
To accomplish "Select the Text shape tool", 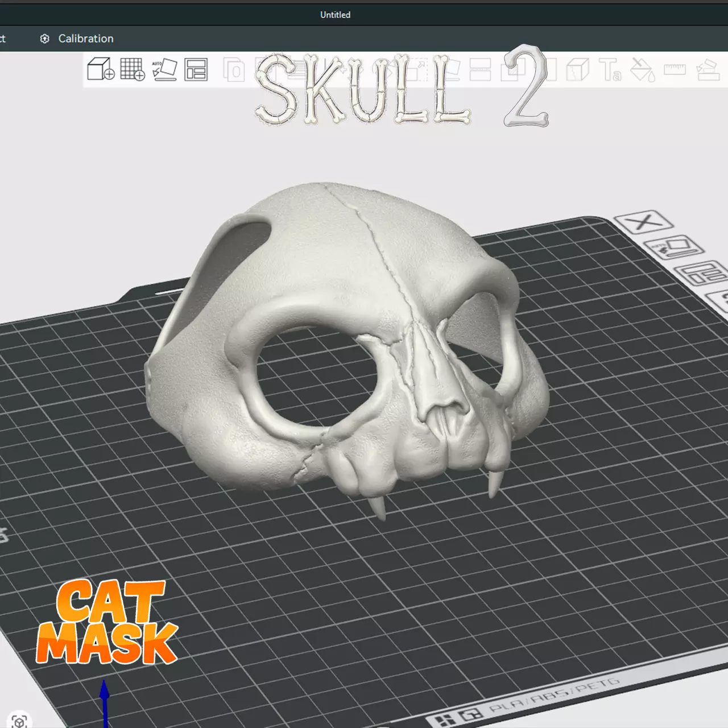I will point(610,70).
